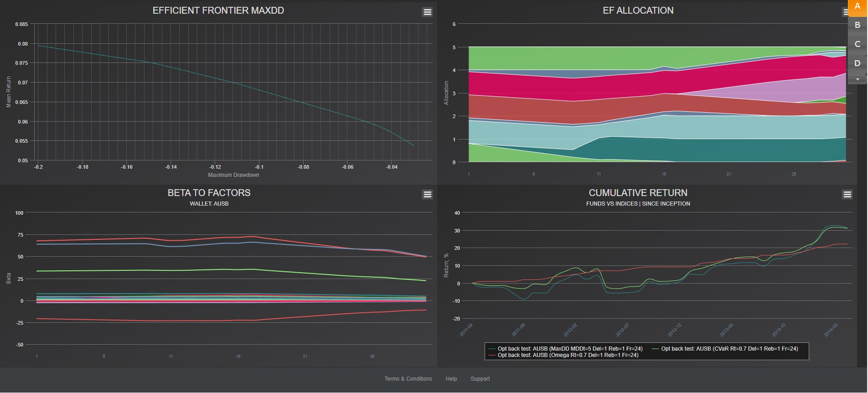Open the Help link
This screenshot has width=868, height=393.
451,379
